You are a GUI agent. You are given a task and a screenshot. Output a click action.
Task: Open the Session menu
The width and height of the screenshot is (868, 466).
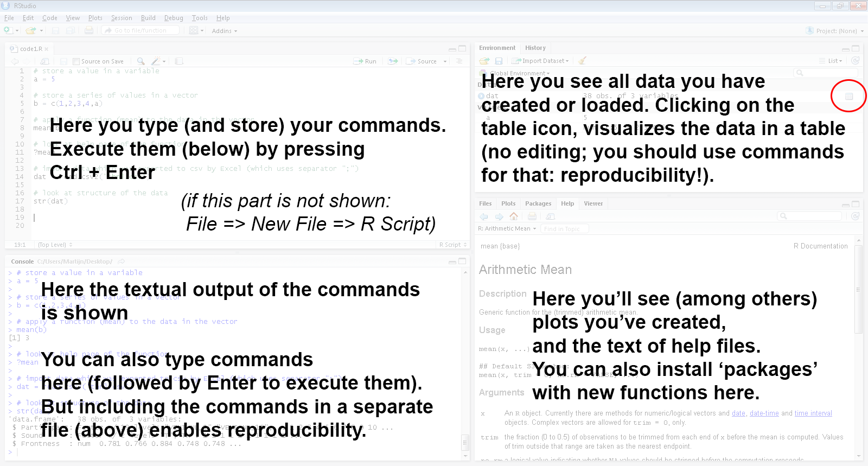point(122,18)
